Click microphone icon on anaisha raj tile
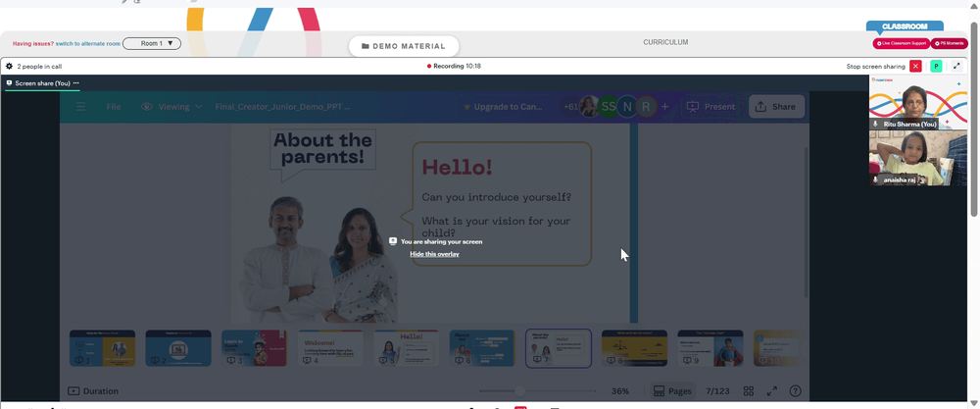The image size is (980, 409). [875, 179]
